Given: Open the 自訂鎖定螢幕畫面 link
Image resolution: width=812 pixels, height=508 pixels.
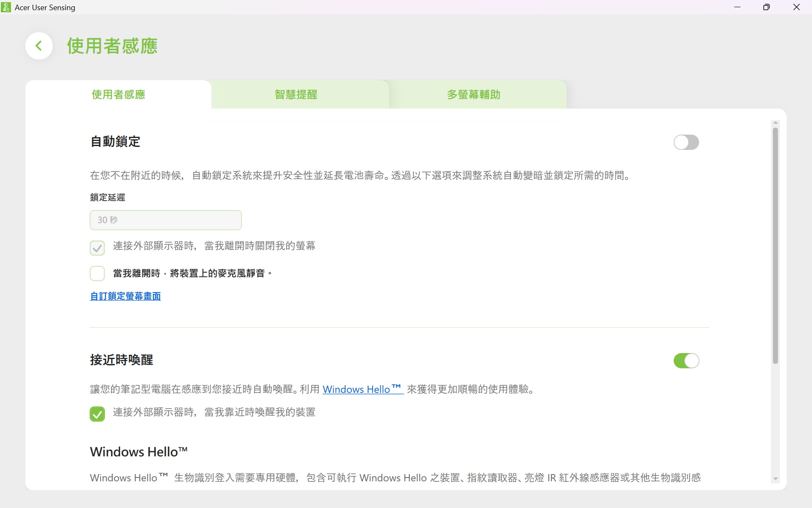Looking at the screenshot, I should [x=125, y=296].
